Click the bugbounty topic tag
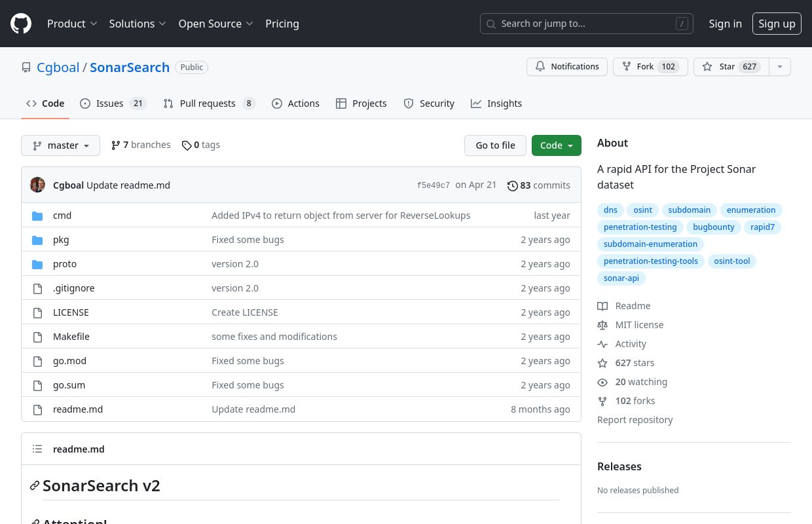The image size is (812, 524). pos(714,227)
